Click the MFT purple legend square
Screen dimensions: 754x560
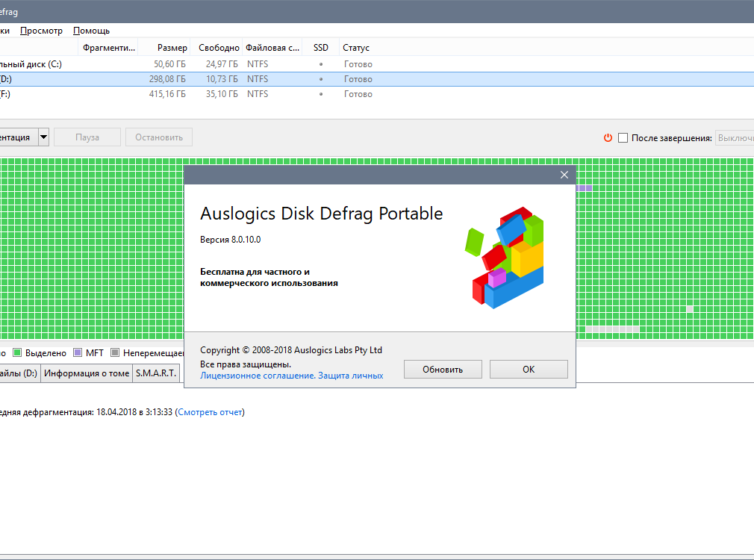pos(78,352)
